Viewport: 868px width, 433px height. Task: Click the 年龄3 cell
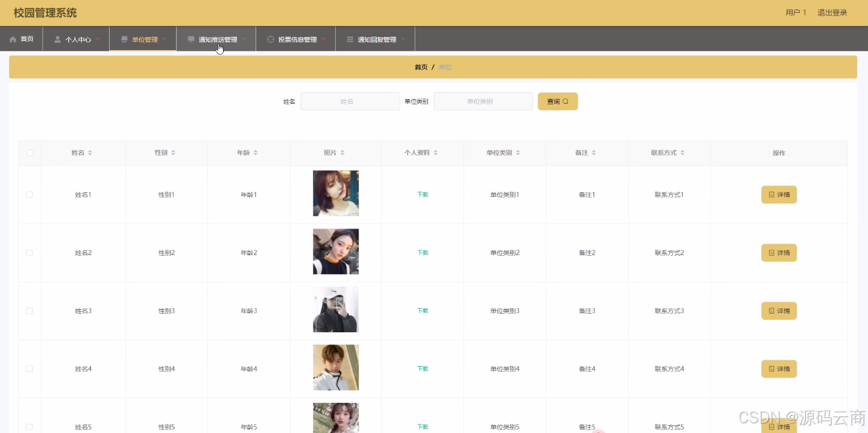pyautogui.click(x=249, y=311)
